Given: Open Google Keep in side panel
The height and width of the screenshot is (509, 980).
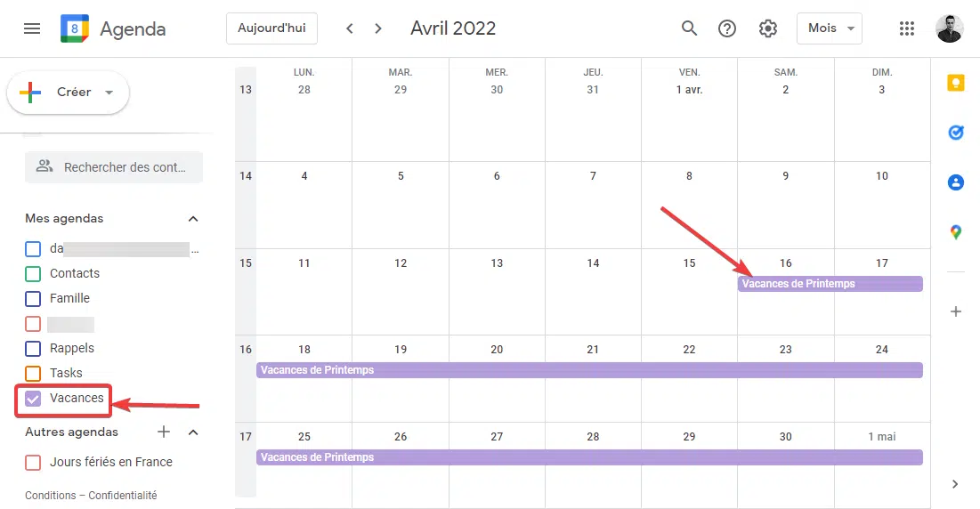Looking at the screenshot, I should 956,83.
